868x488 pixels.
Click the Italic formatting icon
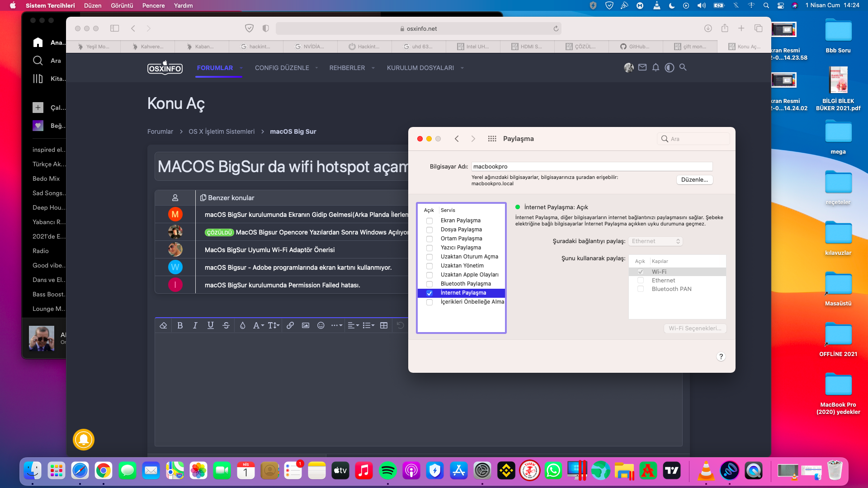[x=195, y=325]
